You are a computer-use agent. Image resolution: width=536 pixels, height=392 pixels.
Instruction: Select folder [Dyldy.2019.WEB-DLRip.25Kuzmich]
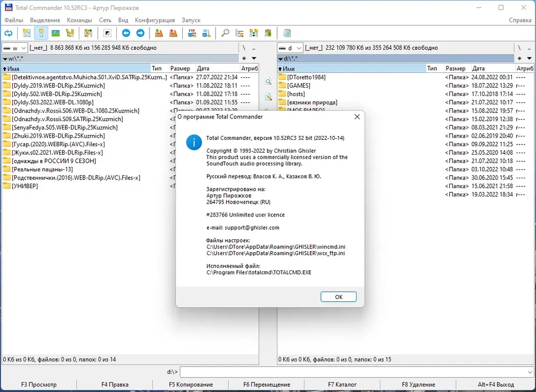click(58, 85)
